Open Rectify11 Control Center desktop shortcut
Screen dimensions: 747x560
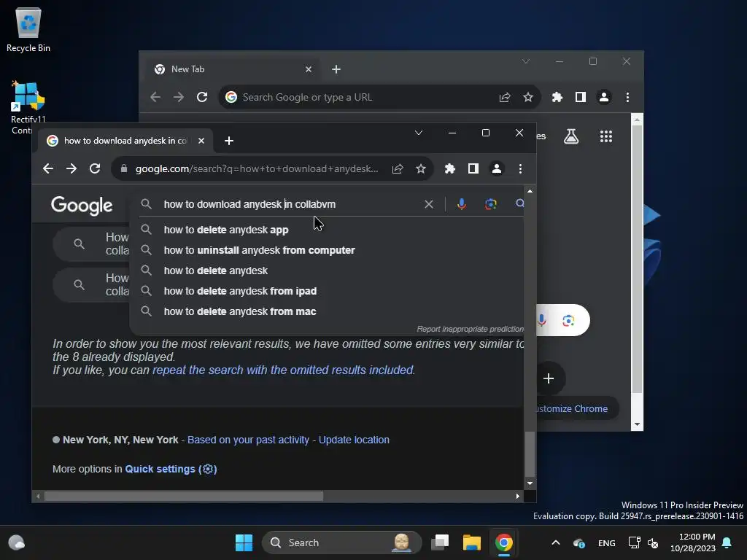(x=28, y=108)
